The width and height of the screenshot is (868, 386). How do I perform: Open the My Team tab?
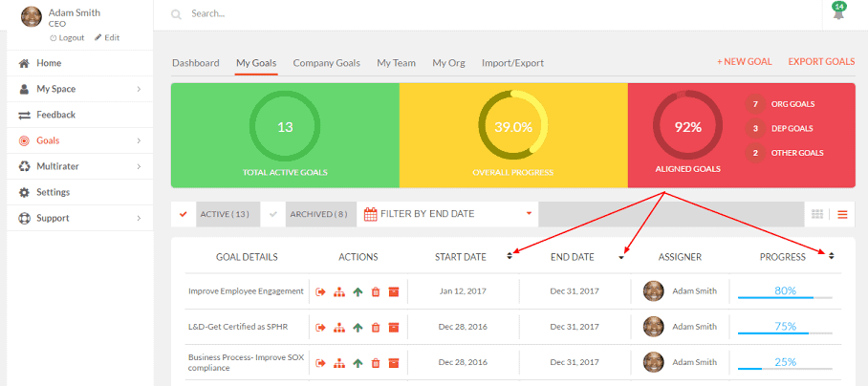(397, 63)
